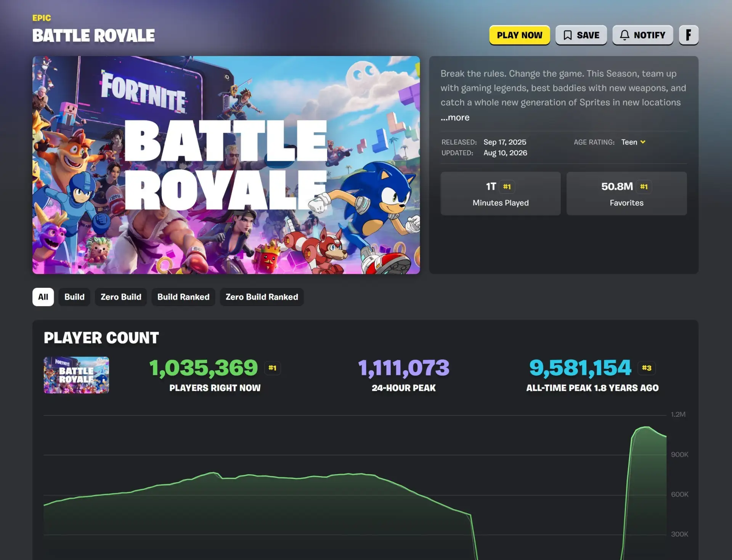Screen dimensions: 732x560
Task: Click the #1 rank badge beside 1T
Action: (507, 187)
